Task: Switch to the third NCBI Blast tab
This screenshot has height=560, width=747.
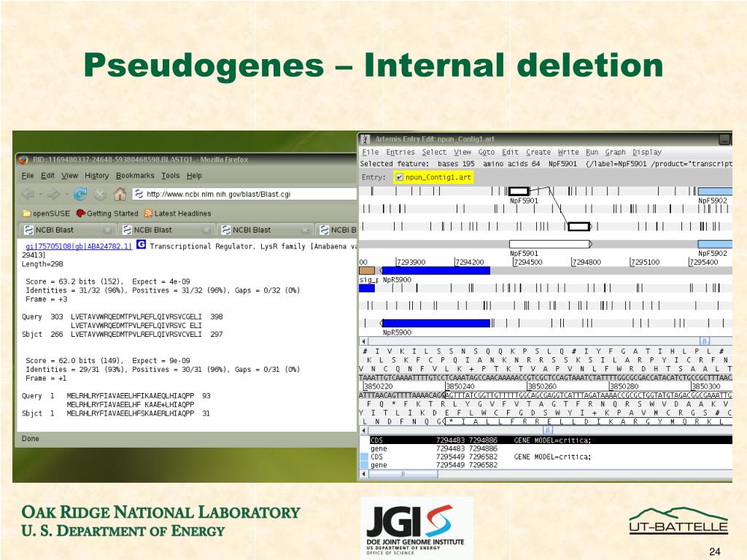Action: tap(265, 230)
